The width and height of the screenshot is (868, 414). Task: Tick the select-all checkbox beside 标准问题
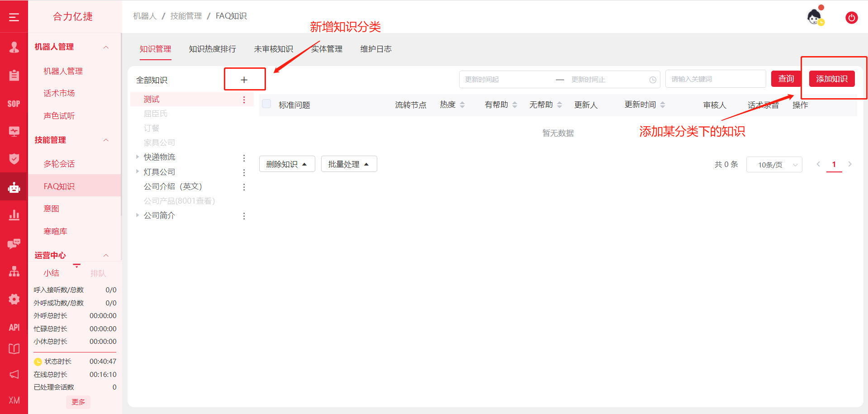(x=267, y=104)
